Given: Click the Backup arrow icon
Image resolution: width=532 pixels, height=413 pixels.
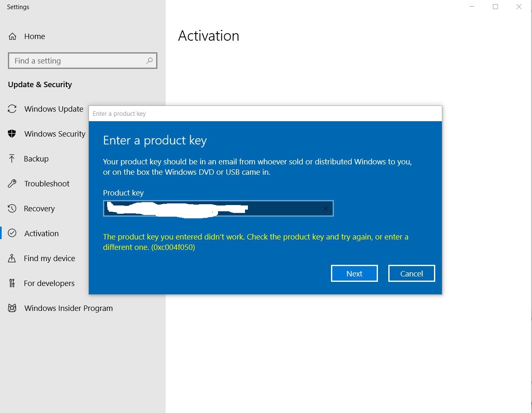Looking at the screenshot, I should pos(12,159).
